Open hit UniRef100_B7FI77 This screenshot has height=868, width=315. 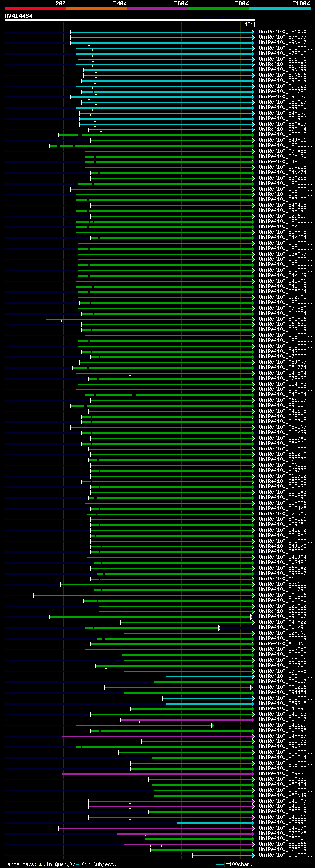pyautogui.click(x=283, y=37)
